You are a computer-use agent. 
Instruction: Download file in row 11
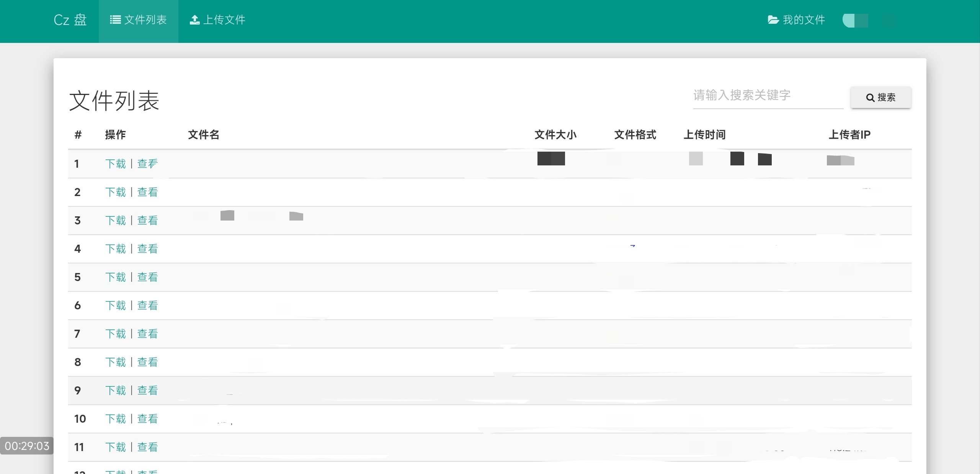(116, 447)
